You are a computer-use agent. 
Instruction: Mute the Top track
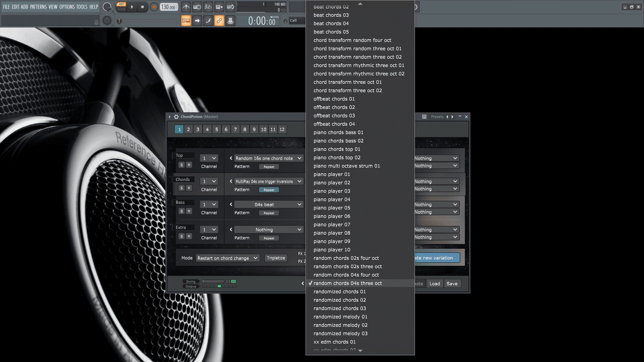(189, 165)
